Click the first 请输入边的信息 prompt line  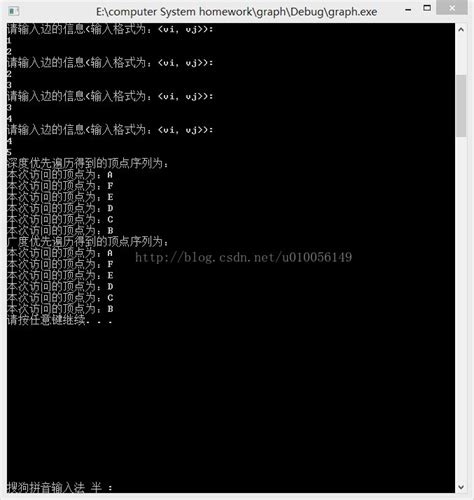[x=110, y=29]
